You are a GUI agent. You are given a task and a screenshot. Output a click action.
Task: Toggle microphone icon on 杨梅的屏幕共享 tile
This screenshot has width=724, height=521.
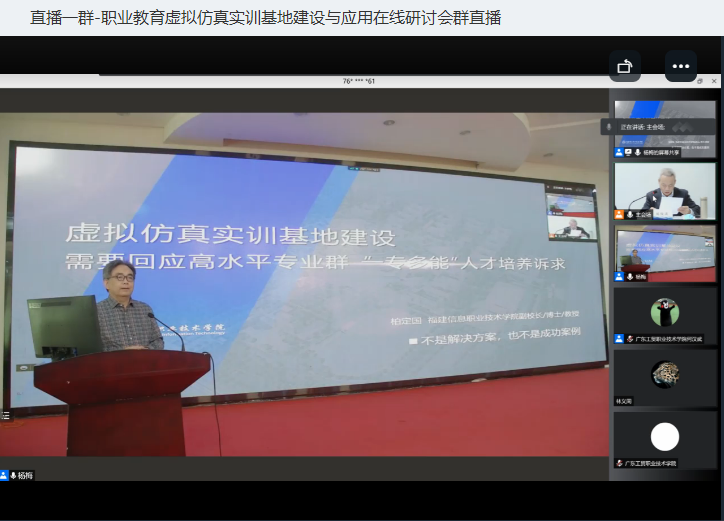pyautogui.click(x=637, y=152)
